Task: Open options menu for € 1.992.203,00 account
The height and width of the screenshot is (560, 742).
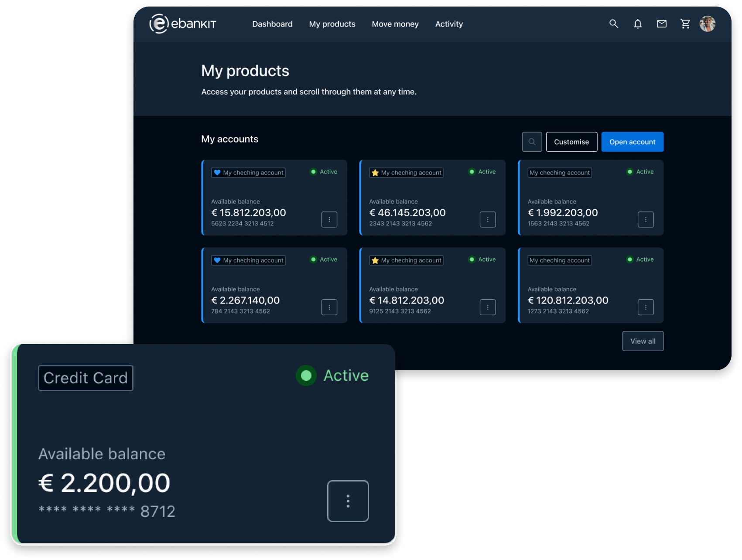Action: click(x=646, y=219)
